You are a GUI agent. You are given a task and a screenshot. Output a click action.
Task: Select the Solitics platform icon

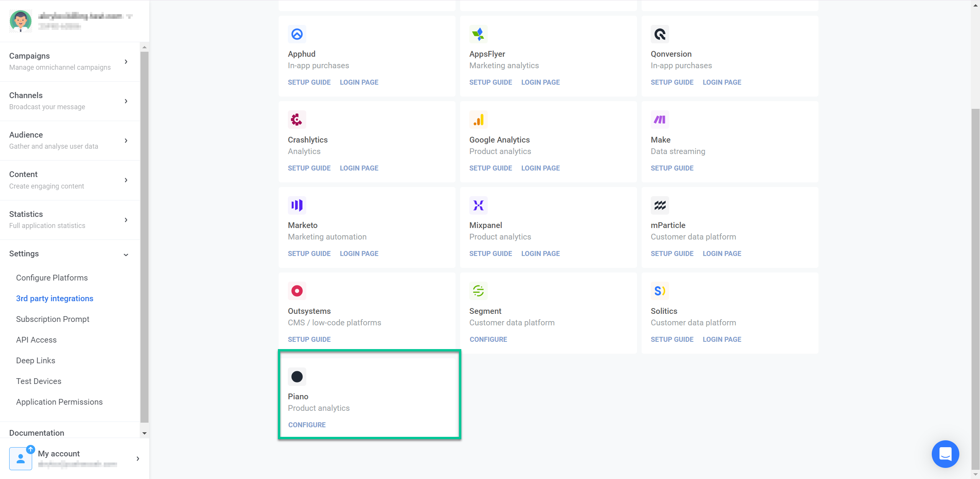click(x=660, y=291)
